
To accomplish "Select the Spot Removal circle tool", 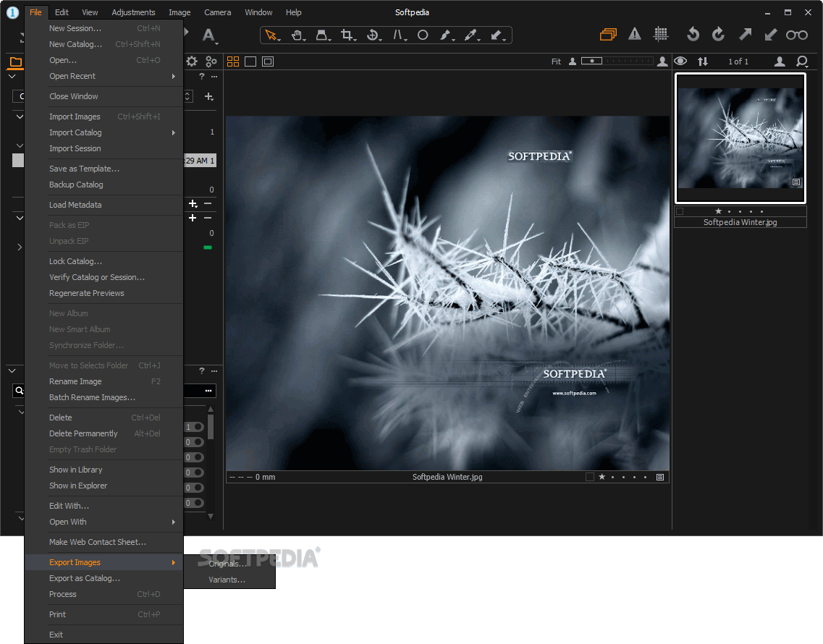I will [423, 35].
